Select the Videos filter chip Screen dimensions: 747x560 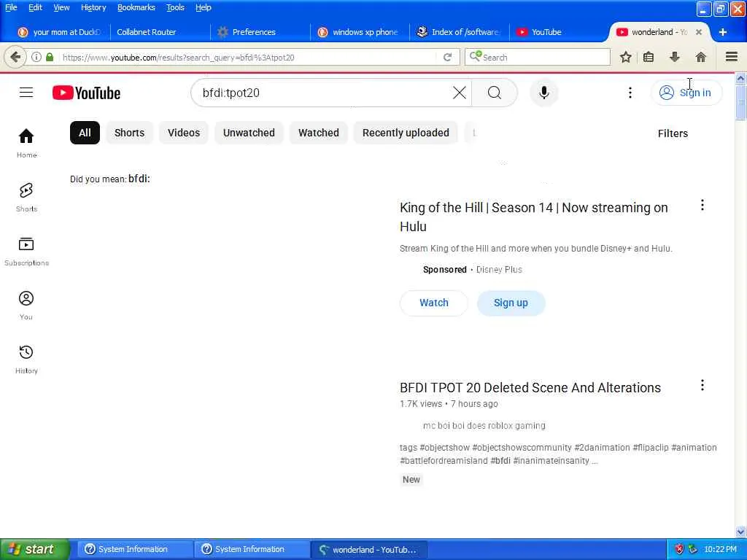pyautogui.click(x=184, y=133)
